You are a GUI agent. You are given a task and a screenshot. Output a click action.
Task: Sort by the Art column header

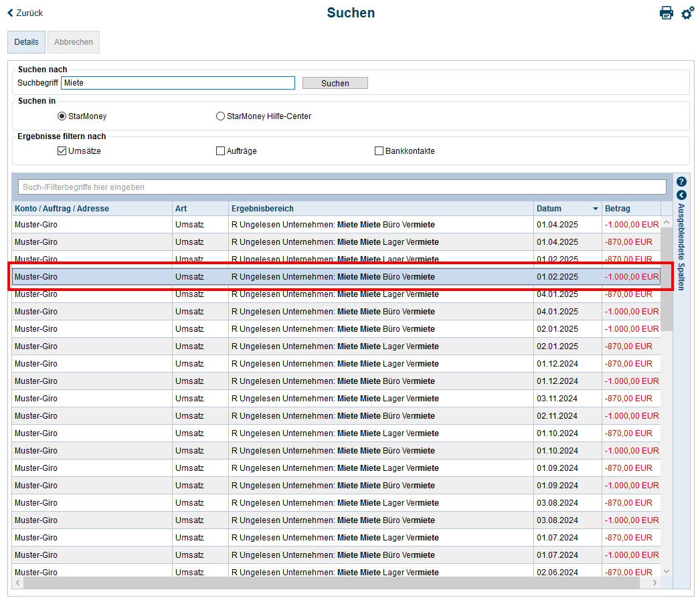pos(200,208)
